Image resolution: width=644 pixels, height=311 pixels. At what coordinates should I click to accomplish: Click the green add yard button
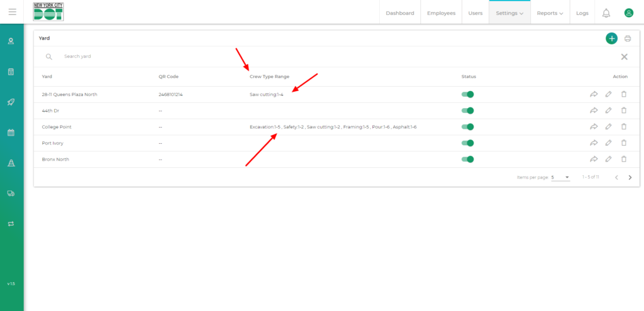coord(611,38)
